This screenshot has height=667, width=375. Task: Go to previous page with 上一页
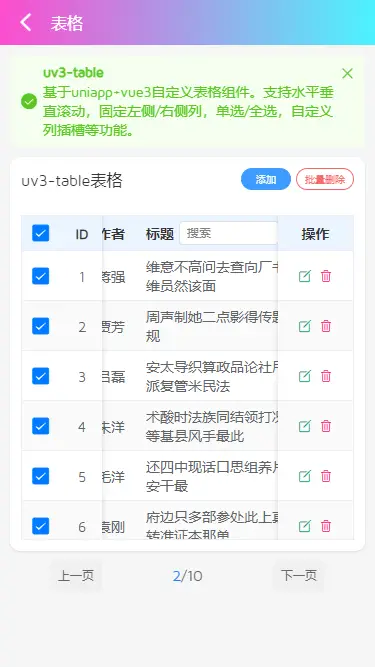tap(76, 576)
